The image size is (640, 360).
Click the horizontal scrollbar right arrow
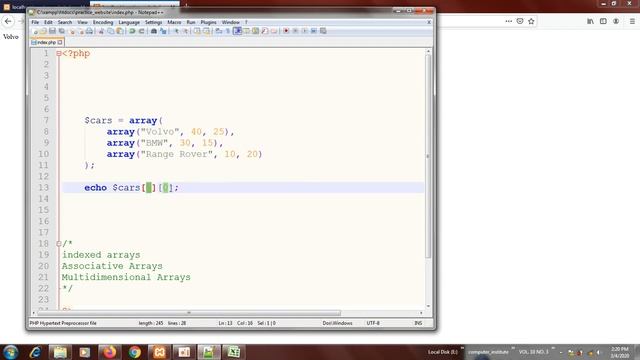pyautogui.click(x=421, y=313)
